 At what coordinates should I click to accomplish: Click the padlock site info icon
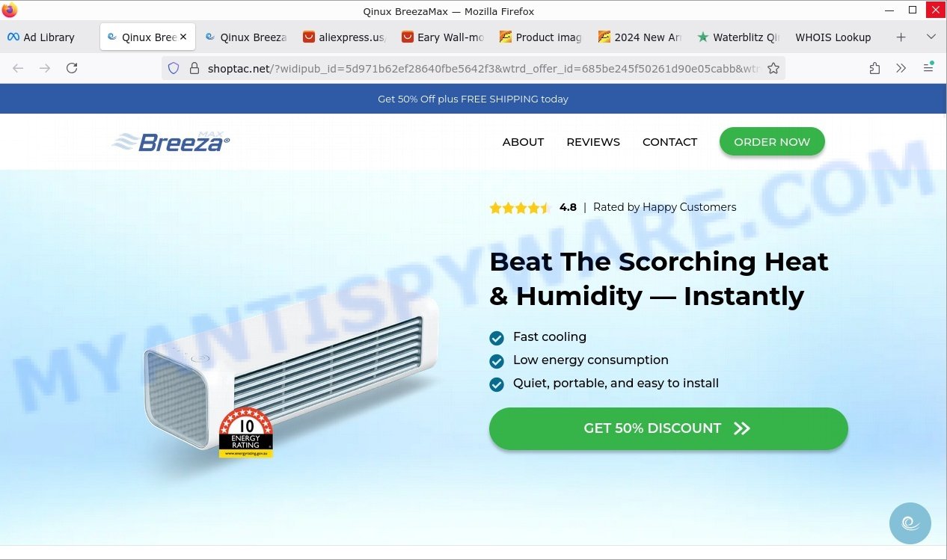194,68
